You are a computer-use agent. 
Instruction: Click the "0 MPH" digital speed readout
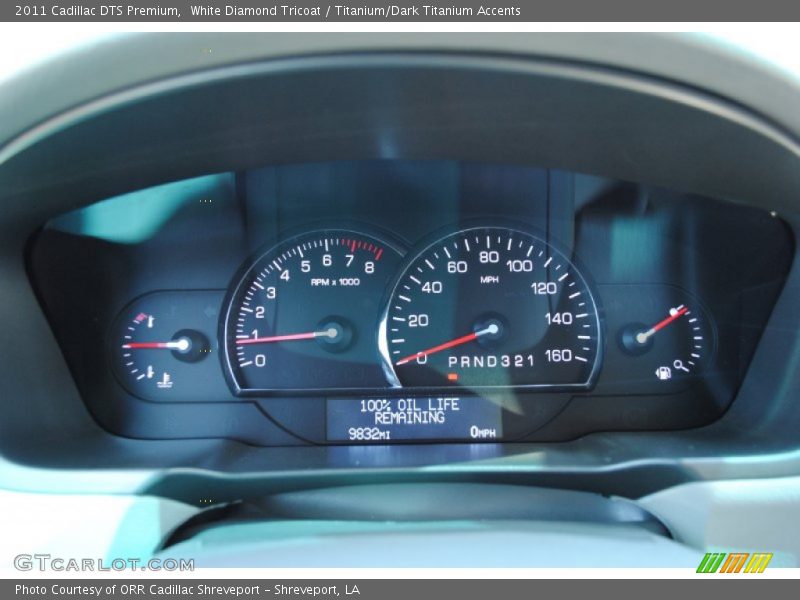point(483,432)
